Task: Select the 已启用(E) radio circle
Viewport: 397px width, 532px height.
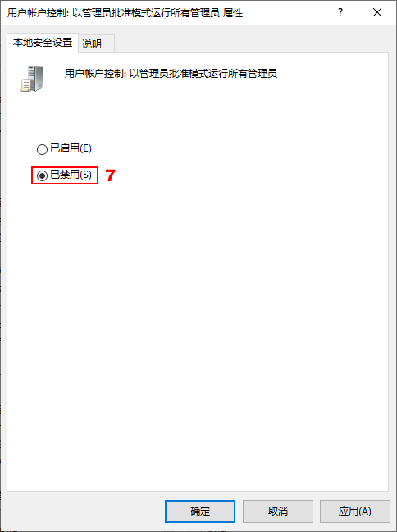Action: tap(42, 149)
